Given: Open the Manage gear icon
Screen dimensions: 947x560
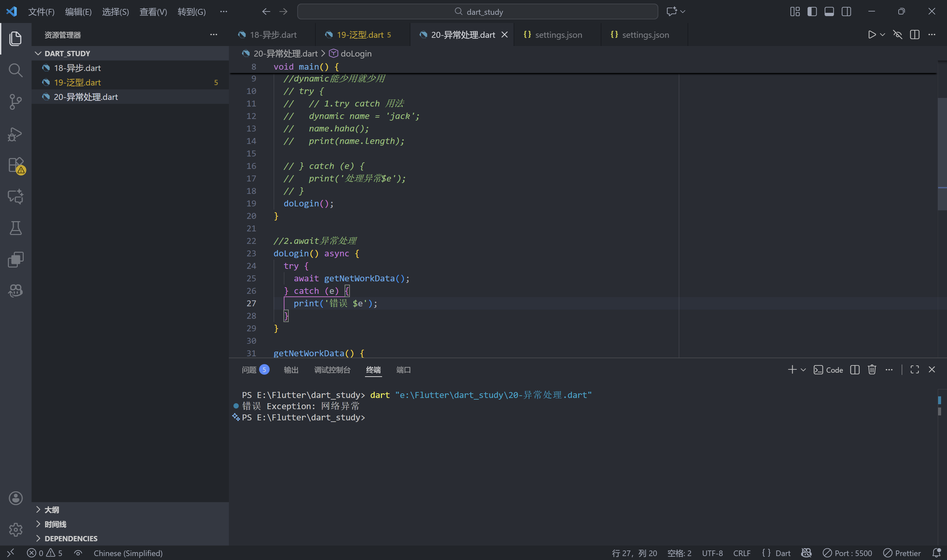Looking at the screenshot, I should (15, 529).
